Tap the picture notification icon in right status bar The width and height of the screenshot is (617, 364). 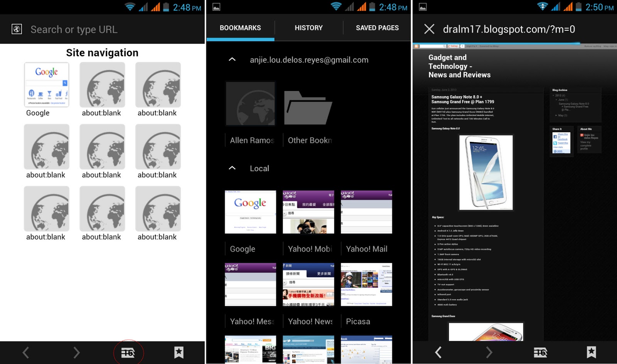tap(423, 7)
